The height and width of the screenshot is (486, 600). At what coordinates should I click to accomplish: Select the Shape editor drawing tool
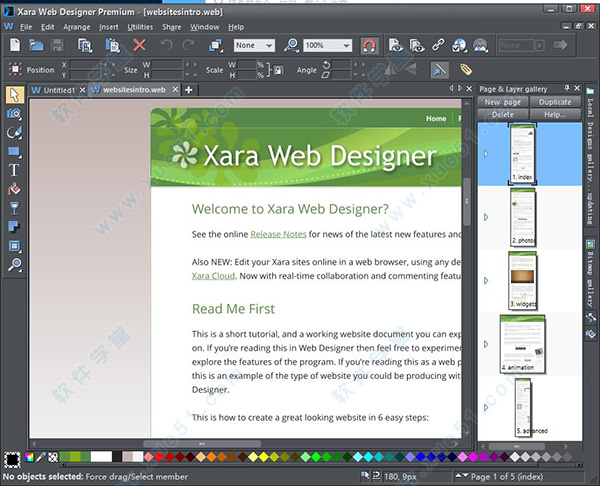click(x=15, y=132)
